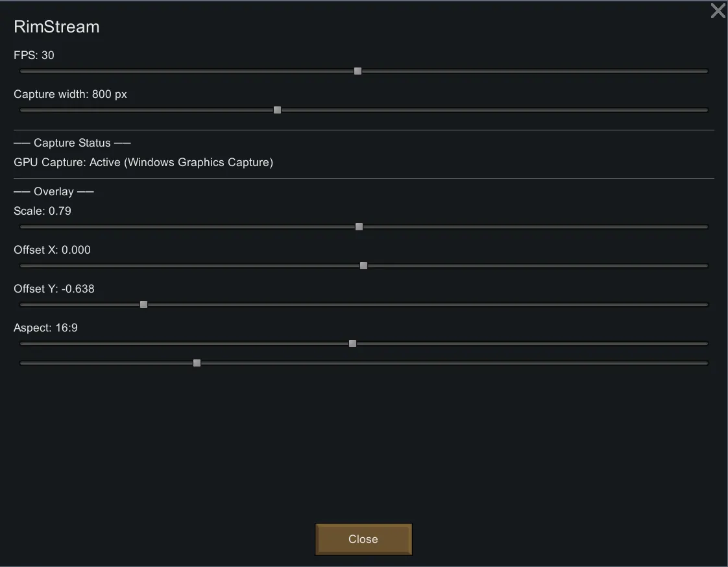
Task: Click the "Scale: 0.79" label
Action: point(42,211)
